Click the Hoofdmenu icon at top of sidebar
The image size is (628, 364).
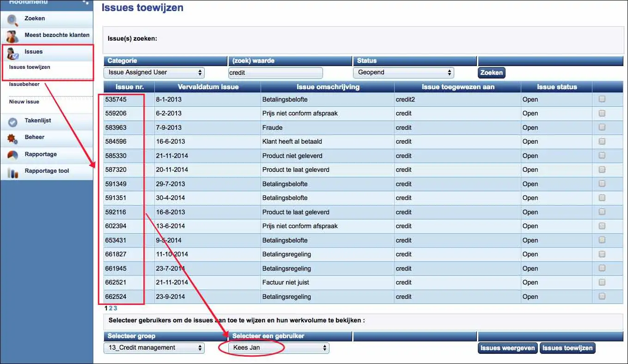(85, 2)
